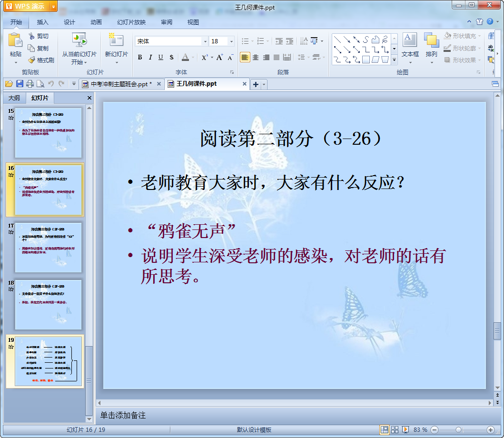Switch to slide sorter view icon

tap(395, 429)
